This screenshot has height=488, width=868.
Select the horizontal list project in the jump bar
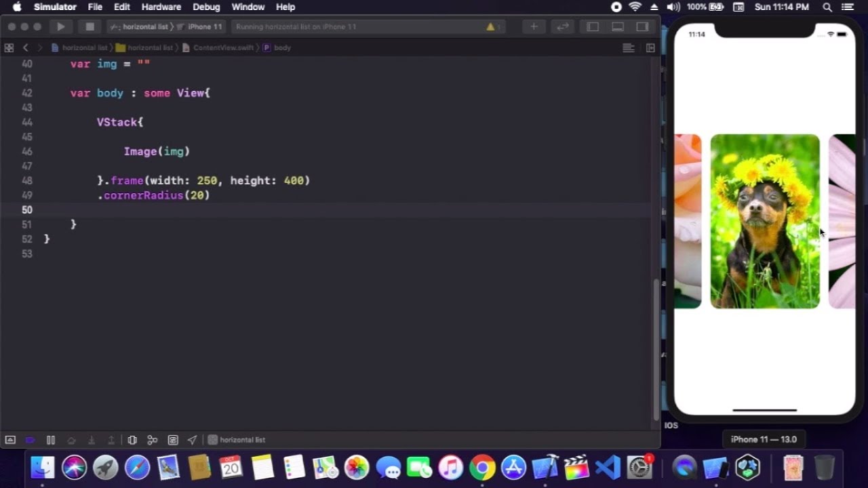coord(79,47)
